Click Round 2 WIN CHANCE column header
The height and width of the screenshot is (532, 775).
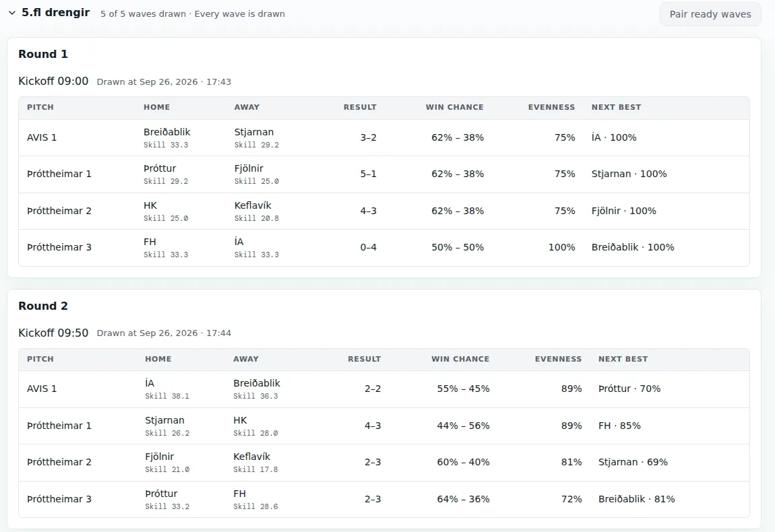click(x=460, y=359)
